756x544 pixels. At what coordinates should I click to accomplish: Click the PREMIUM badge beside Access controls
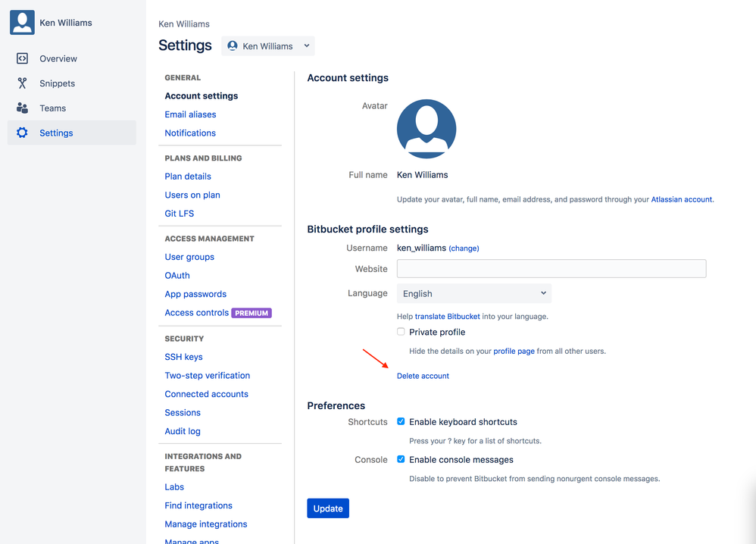251,313
